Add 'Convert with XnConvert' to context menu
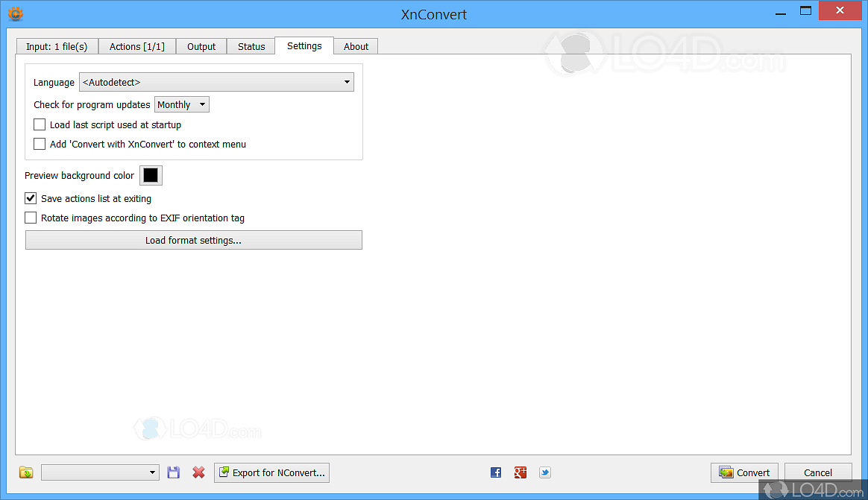The height and width of the screenshot is (500, 868). click(39, 143)
